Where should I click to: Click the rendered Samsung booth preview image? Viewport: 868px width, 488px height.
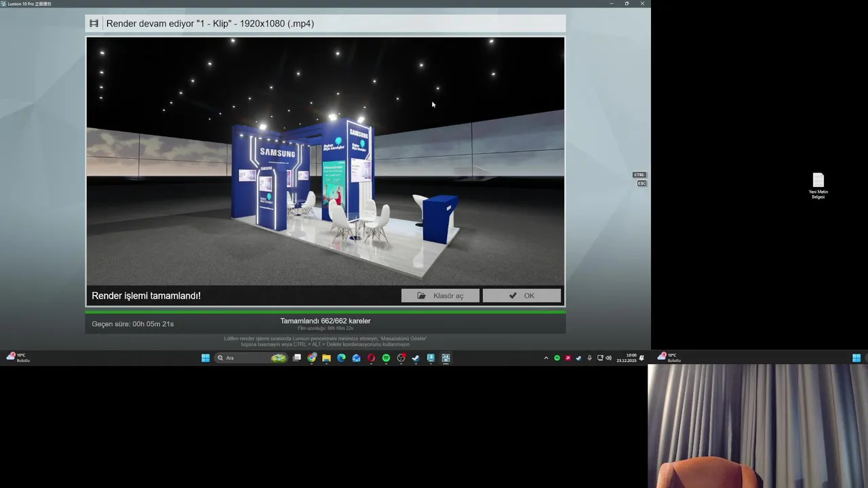(x=325, y=161)
